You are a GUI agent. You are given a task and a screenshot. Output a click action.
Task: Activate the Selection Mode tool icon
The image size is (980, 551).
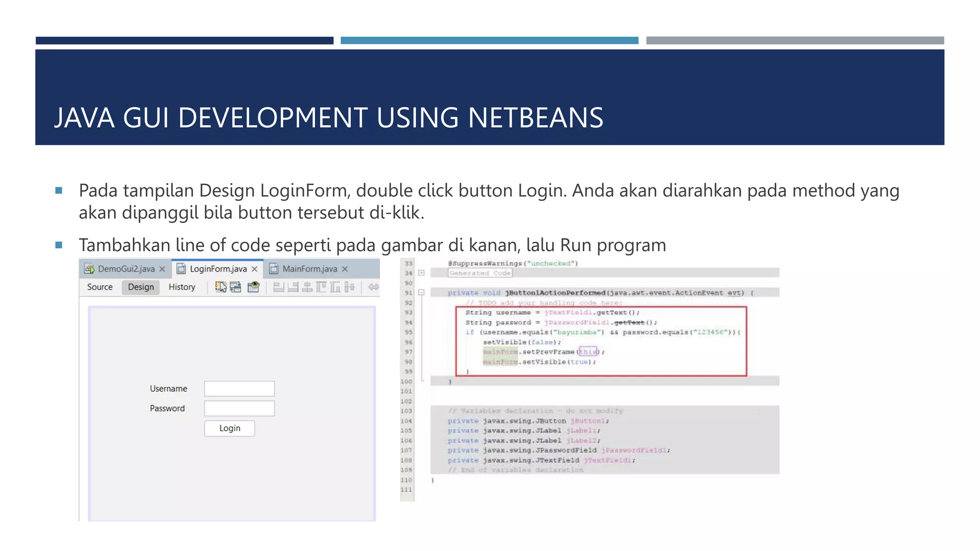coord(221,287)
